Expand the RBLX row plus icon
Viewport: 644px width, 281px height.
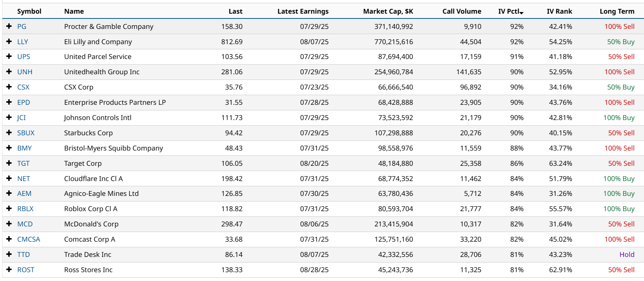tap(9, 209)
